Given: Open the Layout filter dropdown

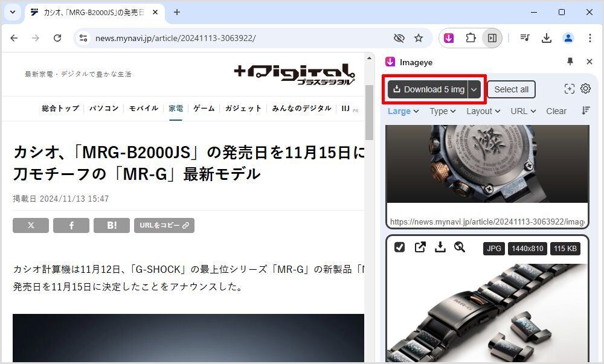Looking at the screenshot, I should [x=483, y=111].
